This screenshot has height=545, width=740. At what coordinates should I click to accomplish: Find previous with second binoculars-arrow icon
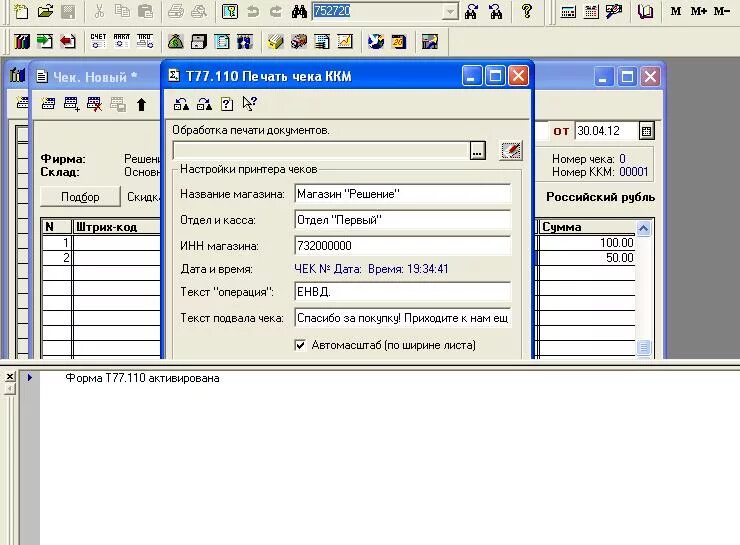pyautogui.click(x=496, y=11)
